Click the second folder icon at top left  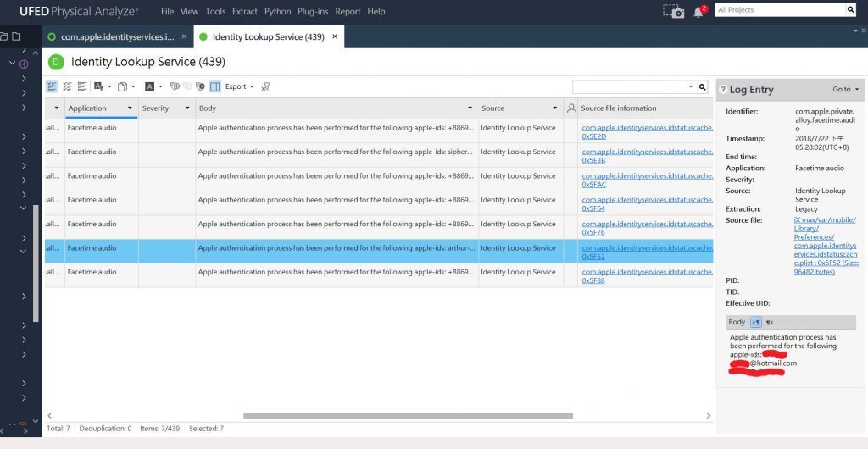17,36
